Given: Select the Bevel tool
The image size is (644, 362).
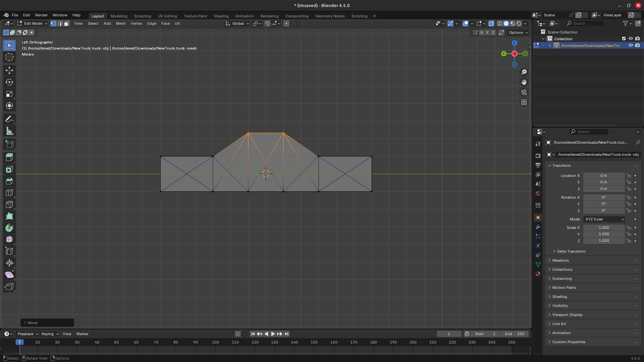Looking at the screenshot, I should click(x=9, y=181).
